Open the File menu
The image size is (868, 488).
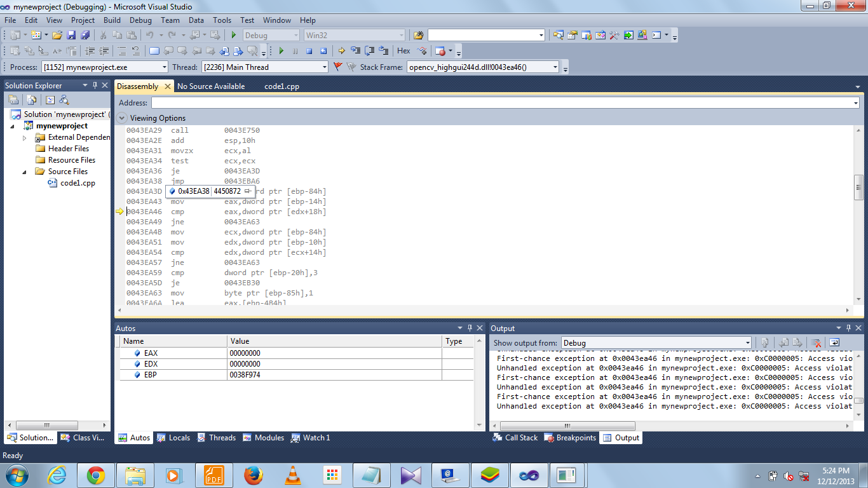click(x=10, y=20)
